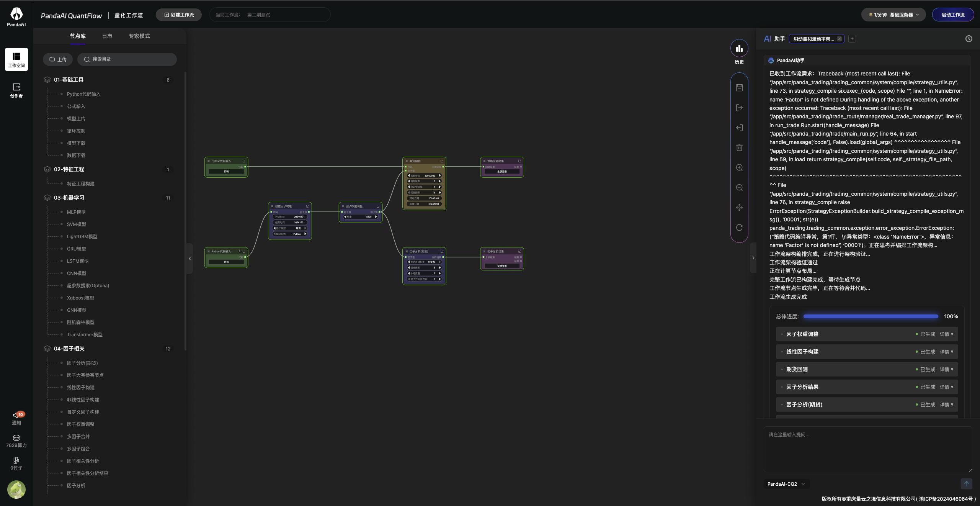Image resolution: width=980 pixels, height=506 pixels.
Task: Open the PandaAI-CQ2 model dropdown
Action: tap(786, 484)
